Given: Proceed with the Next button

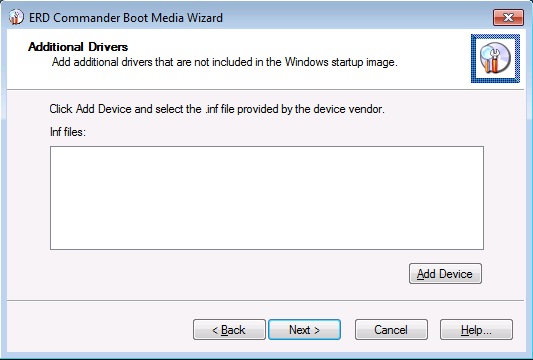Looking at the screenshot, I should tap(304, 330).
